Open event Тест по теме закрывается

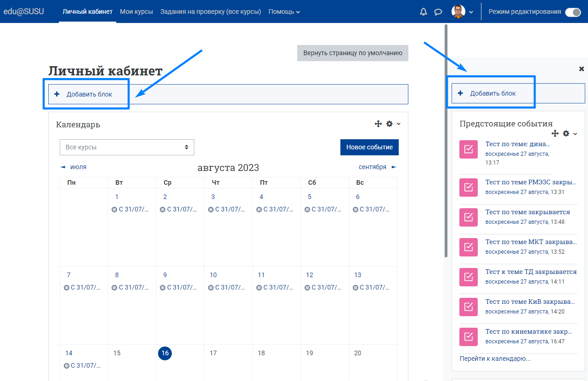coord(528,212)
